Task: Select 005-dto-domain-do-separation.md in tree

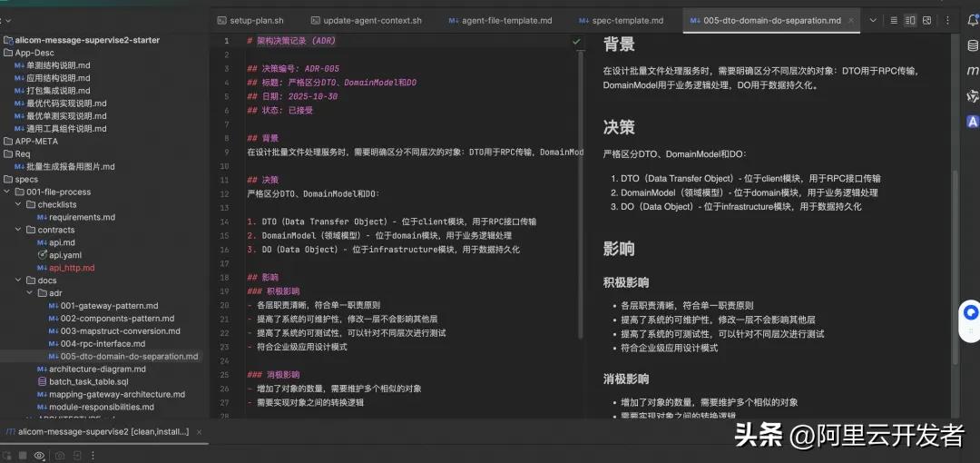Action: pos(123,357)
